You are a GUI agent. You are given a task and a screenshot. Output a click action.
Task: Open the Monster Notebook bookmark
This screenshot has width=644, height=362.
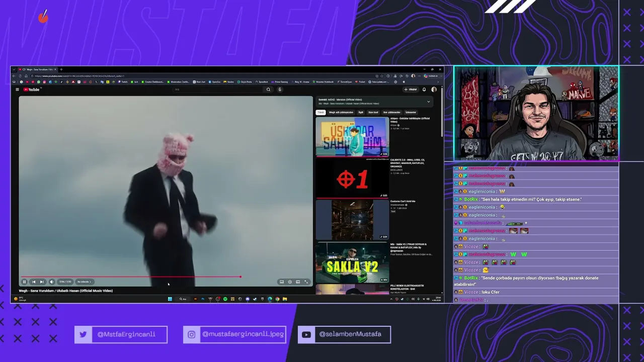323,82
